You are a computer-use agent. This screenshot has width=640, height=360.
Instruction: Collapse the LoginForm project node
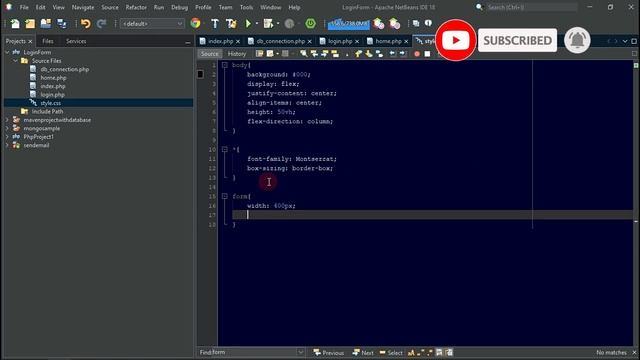[7, 52]
